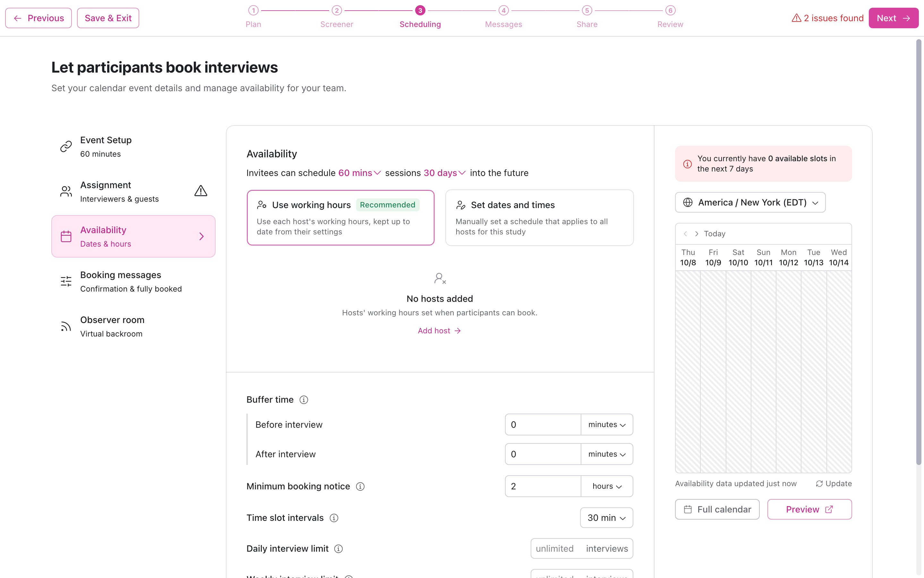Click the Daily interview limit input
Image resolution: width=924 pixels, height=578 pixels.
(x=581, y=548)
